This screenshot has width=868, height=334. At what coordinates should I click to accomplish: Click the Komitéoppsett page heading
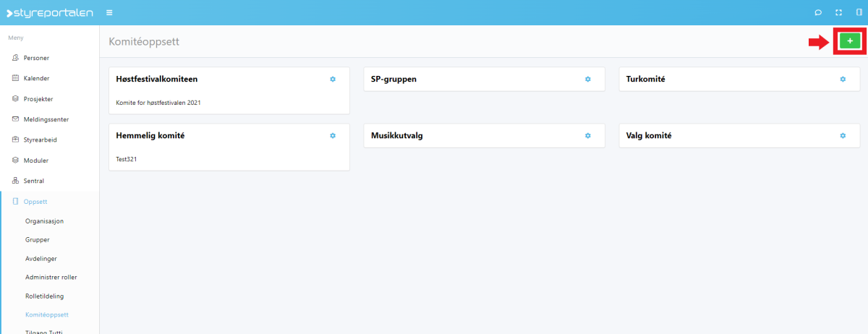(144, 42)
